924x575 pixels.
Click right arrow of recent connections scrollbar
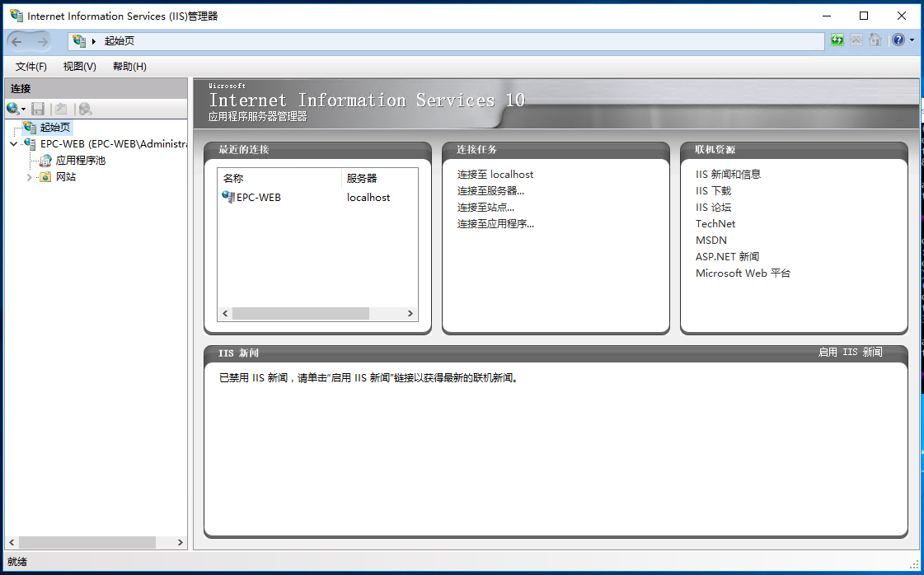tap(410, 313)
